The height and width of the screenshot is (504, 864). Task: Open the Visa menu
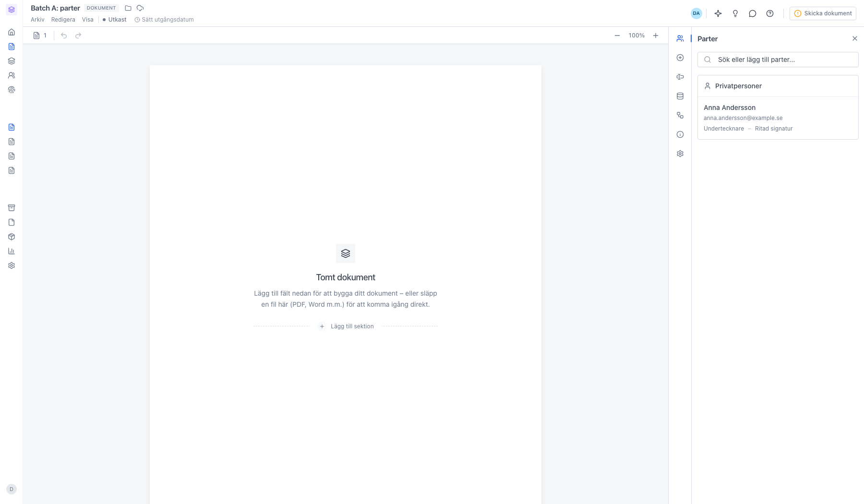pyautogui.click(x=88, y=20)
